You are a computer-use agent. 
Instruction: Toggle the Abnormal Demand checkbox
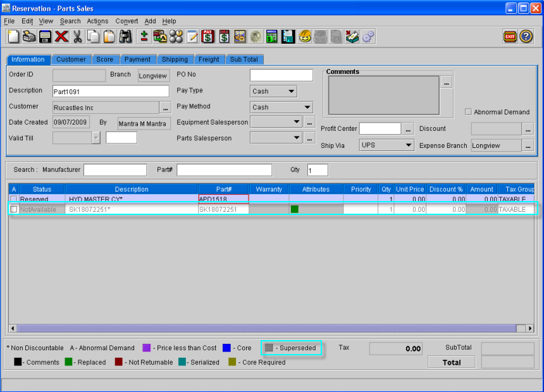point(468,112)
